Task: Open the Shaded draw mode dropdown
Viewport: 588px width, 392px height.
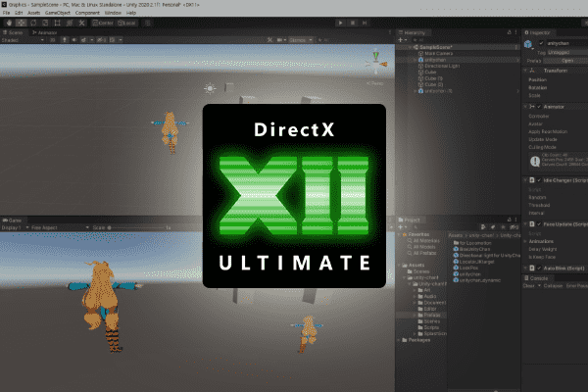Action: [x=23, y=40]
